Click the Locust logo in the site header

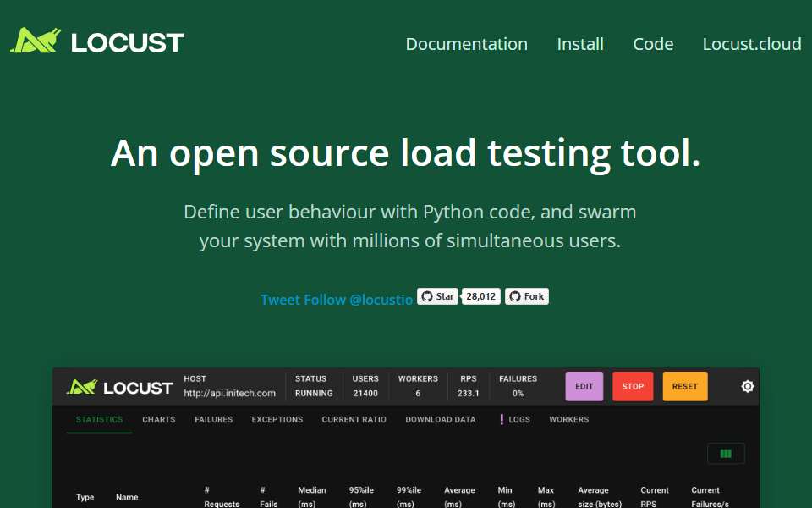[x=97, y=41]
